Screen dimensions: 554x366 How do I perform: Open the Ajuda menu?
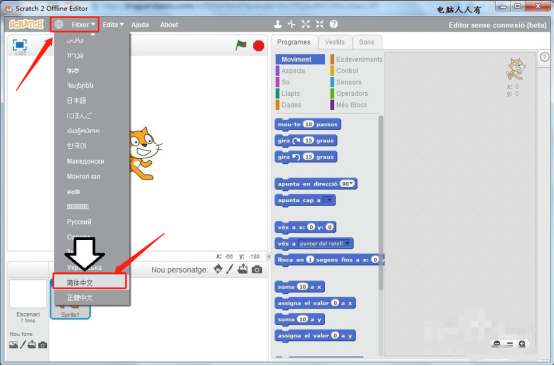pyautogui.click(x=140, y=25)
